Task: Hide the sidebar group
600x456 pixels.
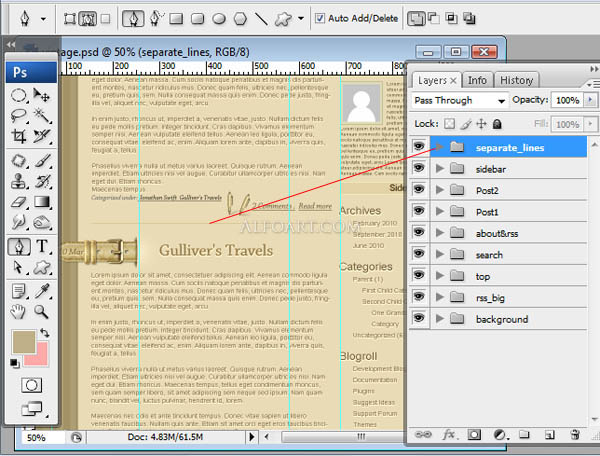Action: coord(419,168)
